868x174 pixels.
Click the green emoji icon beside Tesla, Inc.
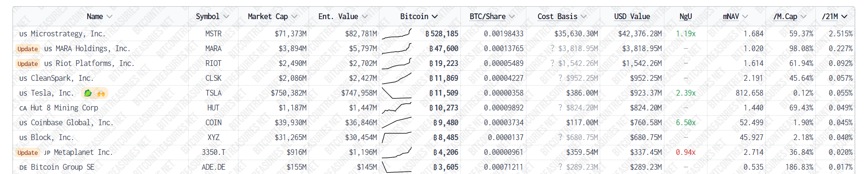tap(88, 93)
